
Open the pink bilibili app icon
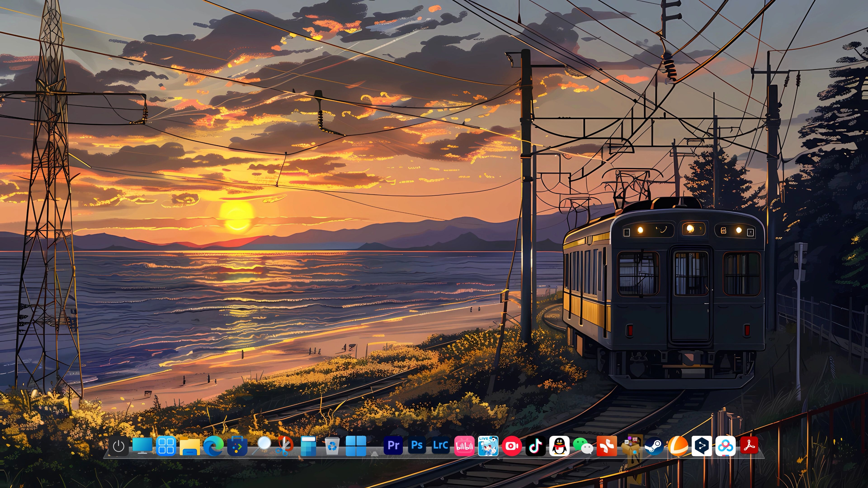tap(464, 446)
